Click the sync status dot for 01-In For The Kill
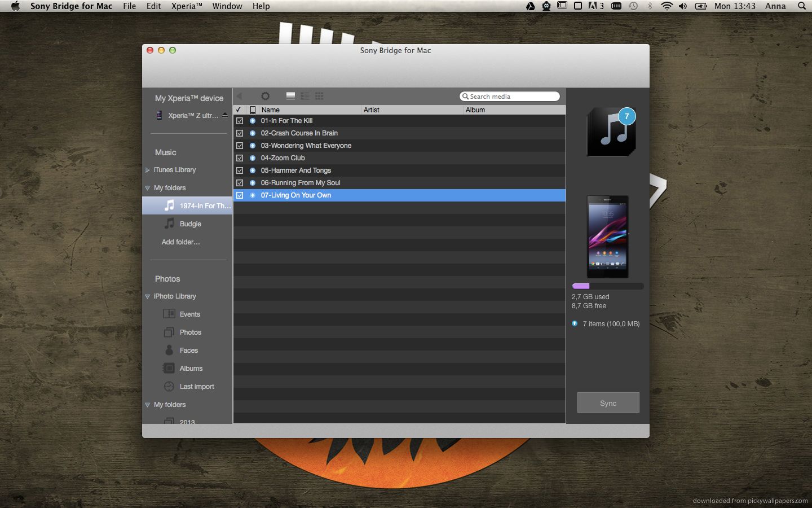The width and height of the screenshot is (812, 508). coord(253,121)
